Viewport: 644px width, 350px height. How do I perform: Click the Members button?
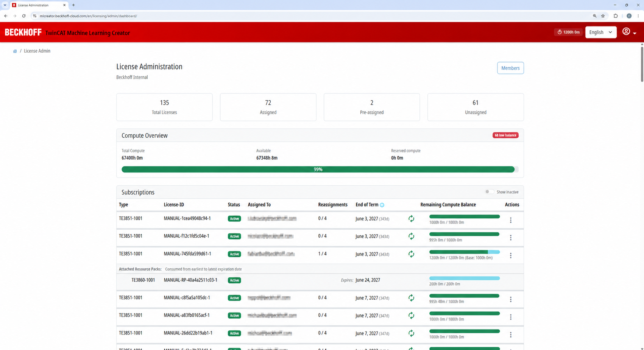click(510, 68)
